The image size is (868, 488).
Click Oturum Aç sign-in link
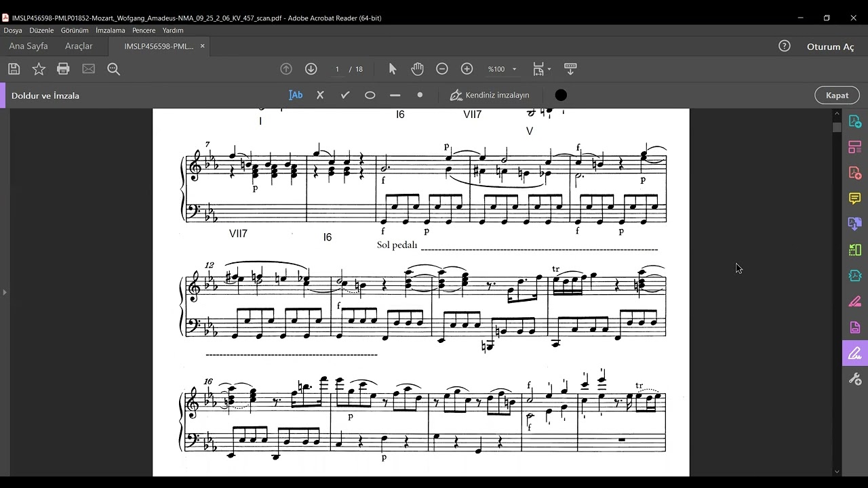(x=830, y=47)
